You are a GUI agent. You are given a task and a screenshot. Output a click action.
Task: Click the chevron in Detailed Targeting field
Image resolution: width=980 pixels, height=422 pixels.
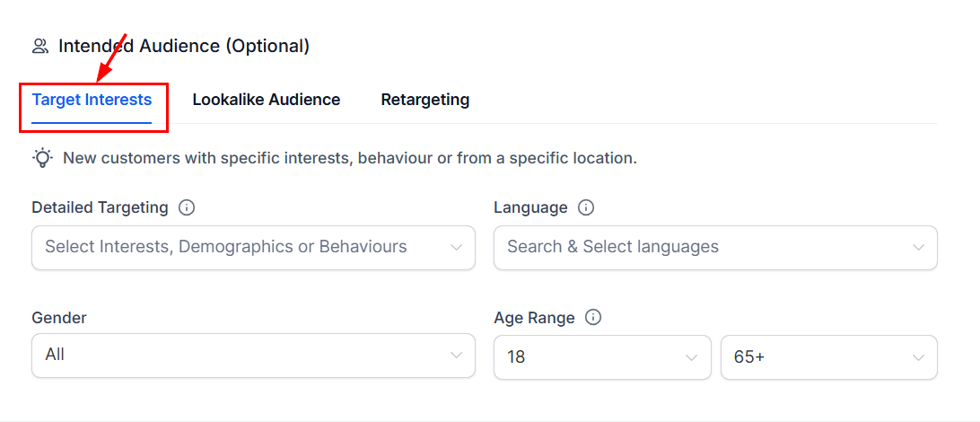tap(457, 248)
